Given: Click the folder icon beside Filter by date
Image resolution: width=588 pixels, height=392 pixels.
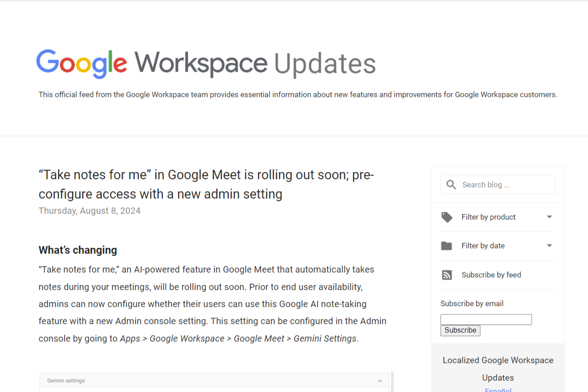Looking at the screenshot, I should pos(447,245).
